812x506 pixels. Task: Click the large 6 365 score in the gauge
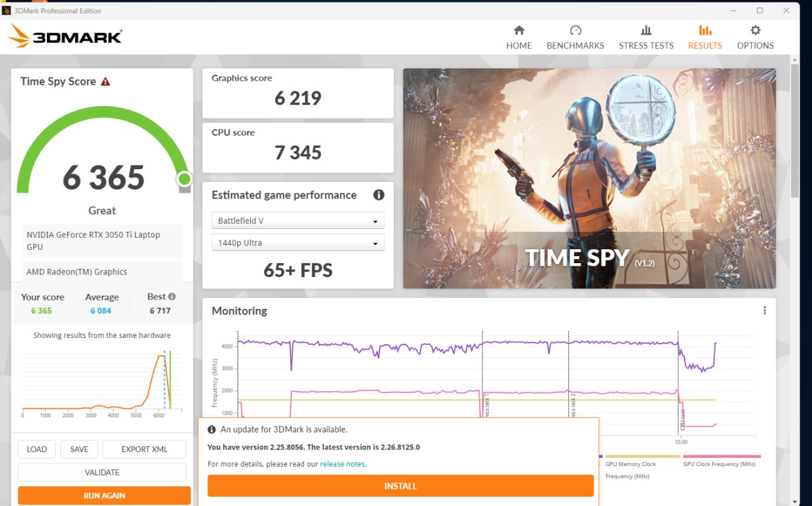click(x=103, y=178)
